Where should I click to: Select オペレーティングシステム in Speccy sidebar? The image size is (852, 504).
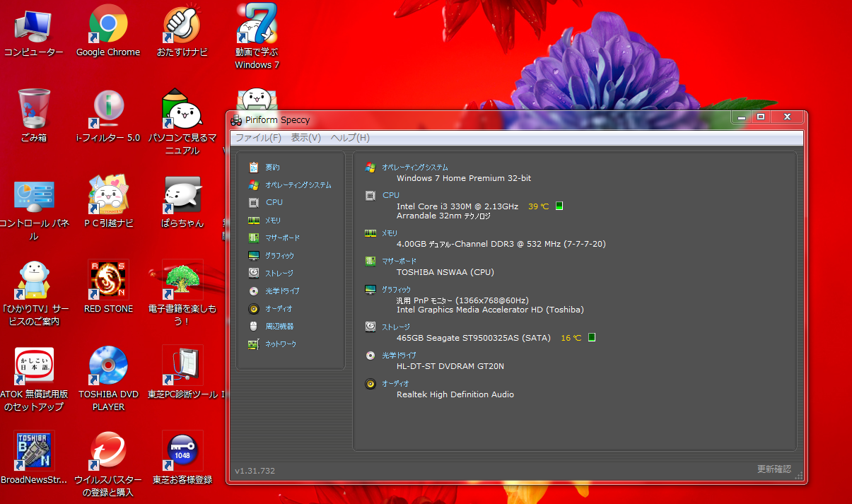point(298,185)
